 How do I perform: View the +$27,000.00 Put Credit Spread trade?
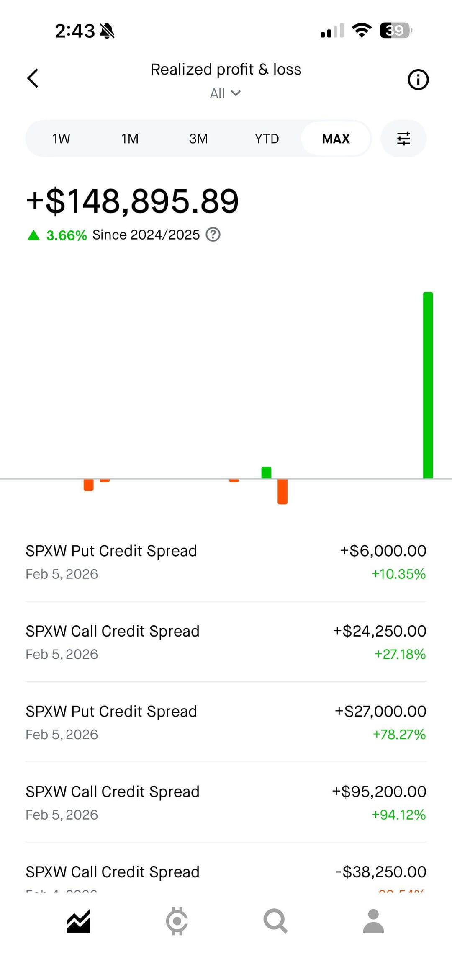[226, 722]
